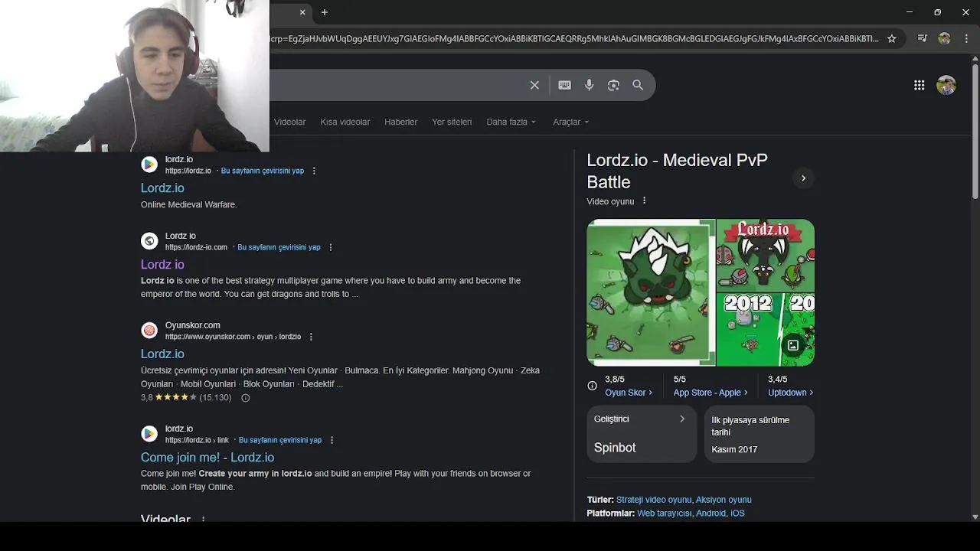Click the rating info icon after (15.130)
This screenshot has height=551, width=980.
click(x=246, y=398)
